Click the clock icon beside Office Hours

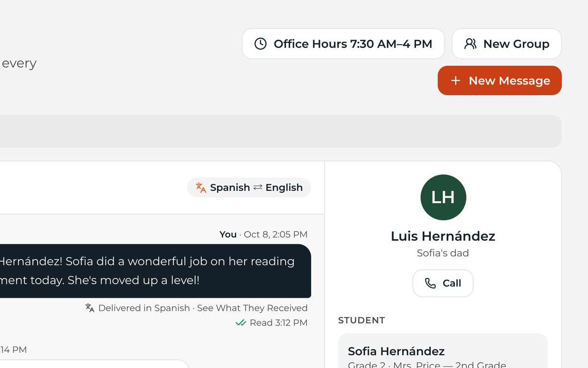coord(261,44)
